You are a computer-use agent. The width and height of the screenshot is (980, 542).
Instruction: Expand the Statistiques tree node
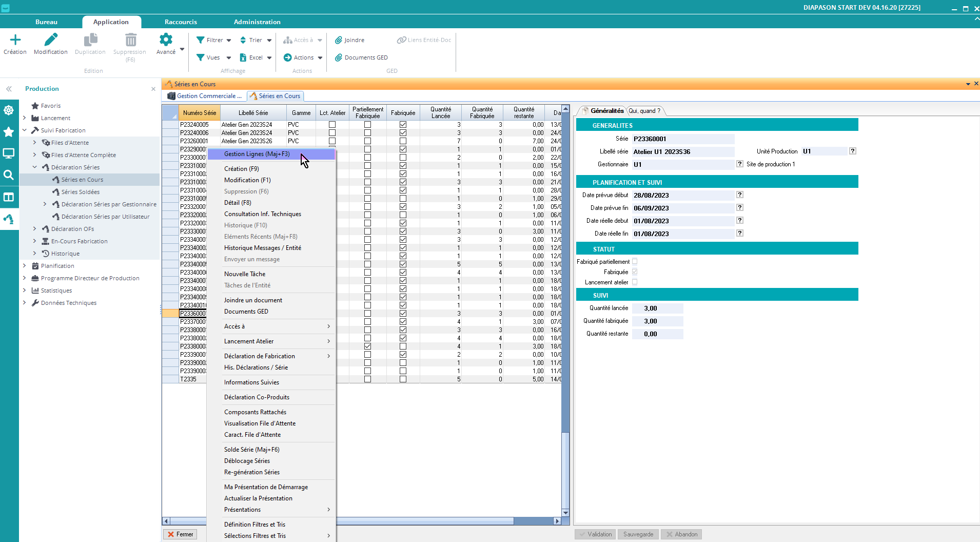tap(24, 291)
